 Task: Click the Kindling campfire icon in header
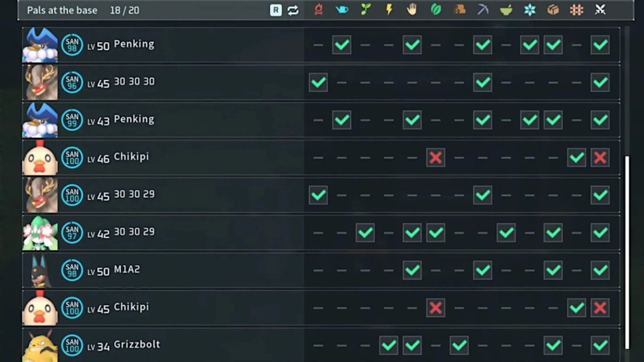click(318, 10)
